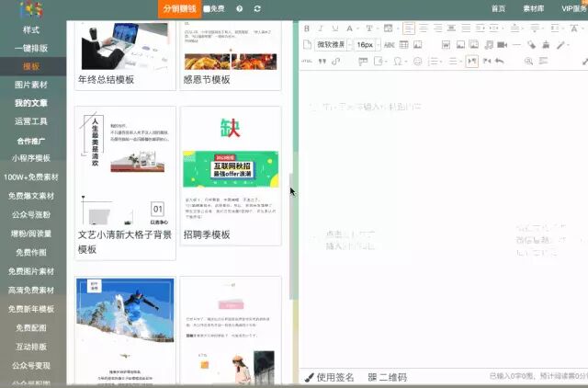Tick the 免费 checkbox in header
This screenshot has width=588, height=388.
click(x=207, y=8)
